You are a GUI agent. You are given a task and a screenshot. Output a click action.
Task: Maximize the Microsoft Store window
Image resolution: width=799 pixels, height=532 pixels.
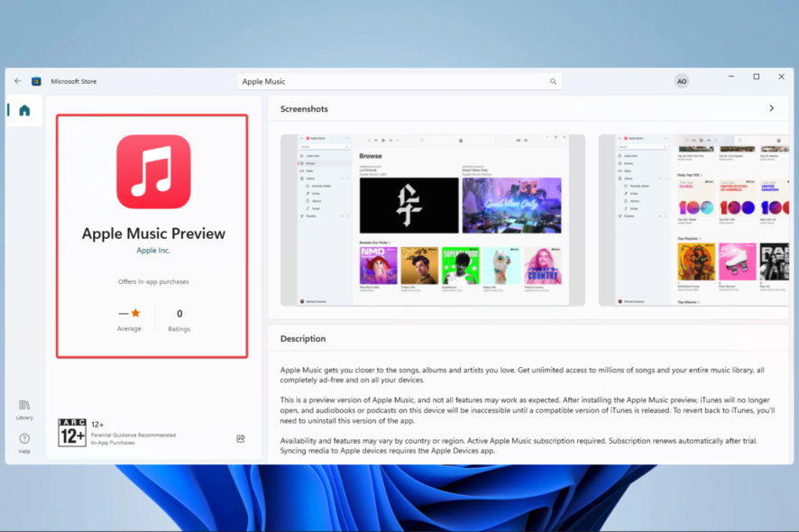point(757,77)
